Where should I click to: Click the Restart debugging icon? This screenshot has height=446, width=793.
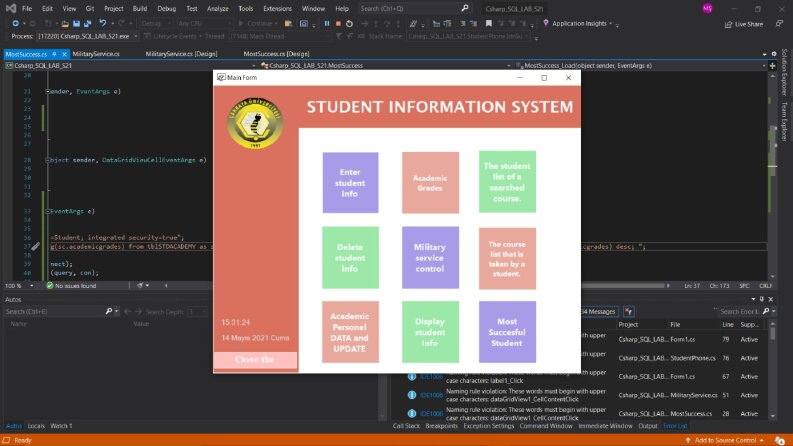coord(349,23)
